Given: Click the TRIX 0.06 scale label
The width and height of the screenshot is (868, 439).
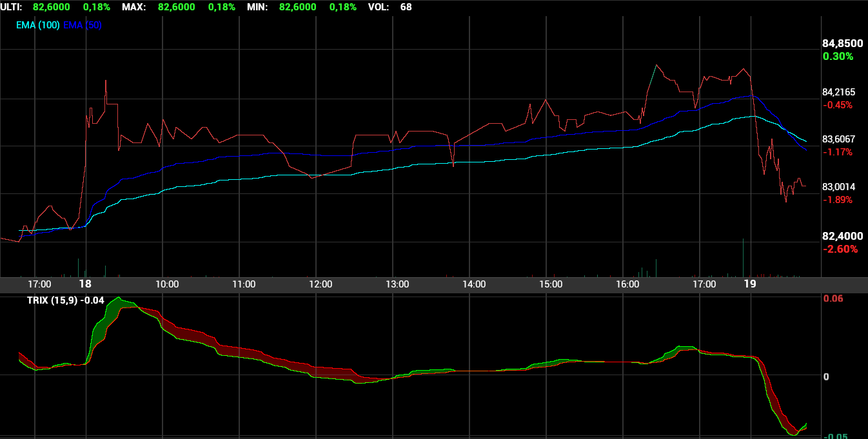Looking at the screenshot, I should pos(833,298).
